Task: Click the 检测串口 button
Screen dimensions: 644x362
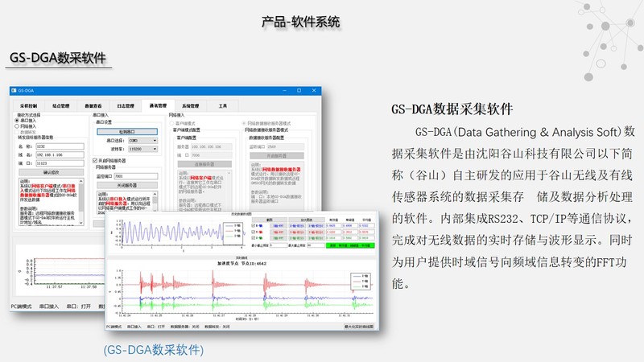Action: [x=127, y=132]
